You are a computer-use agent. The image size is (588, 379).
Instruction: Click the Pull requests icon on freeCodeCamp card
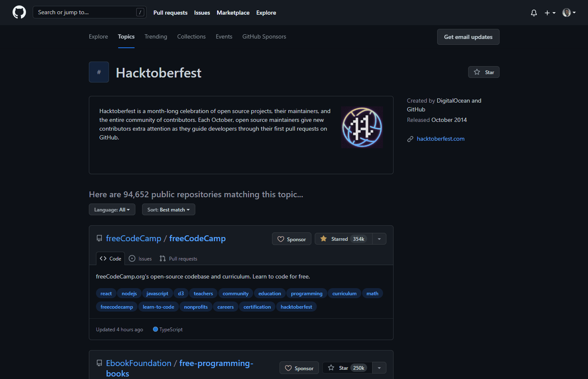pos(162,258)
